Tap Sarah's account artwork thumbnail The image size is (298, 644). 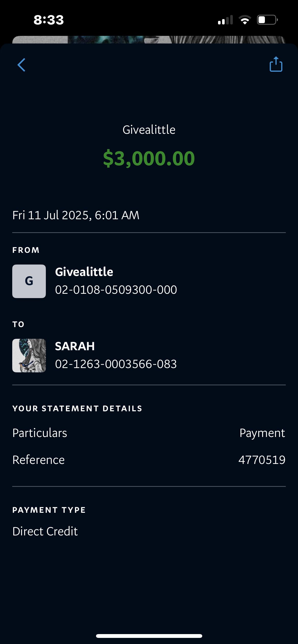click(x=29, y=355)
